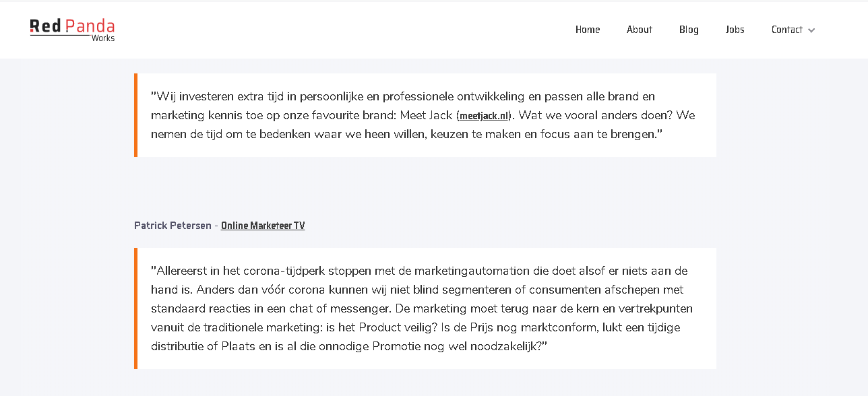The image size is (868, 396).
Task: Navigate to the Jobs page
Action: (x=735, y=30)
